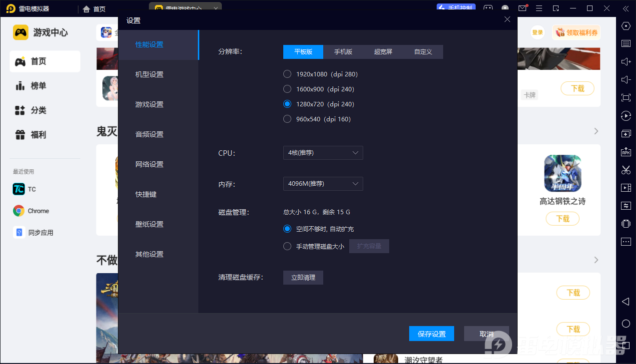Save settings with 保存设置 button
The width and height of the screenshot is (636, 364).
[x=431, y=334]
